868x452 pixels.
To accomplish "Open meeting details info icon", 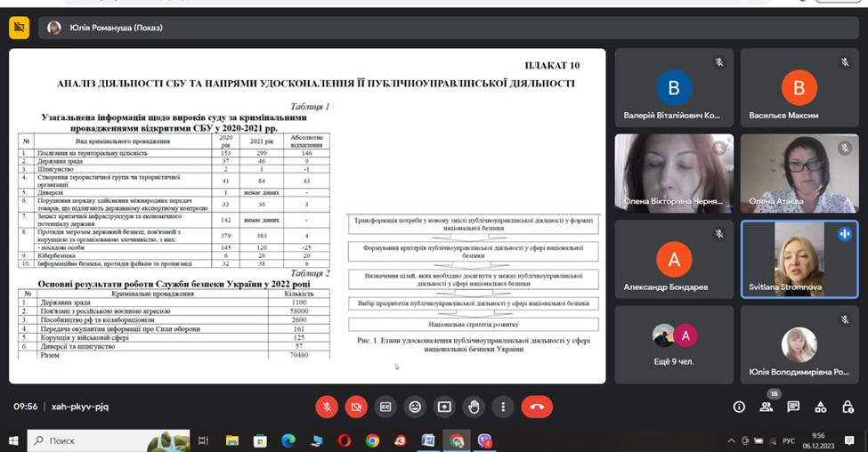I will click(739, 408).
